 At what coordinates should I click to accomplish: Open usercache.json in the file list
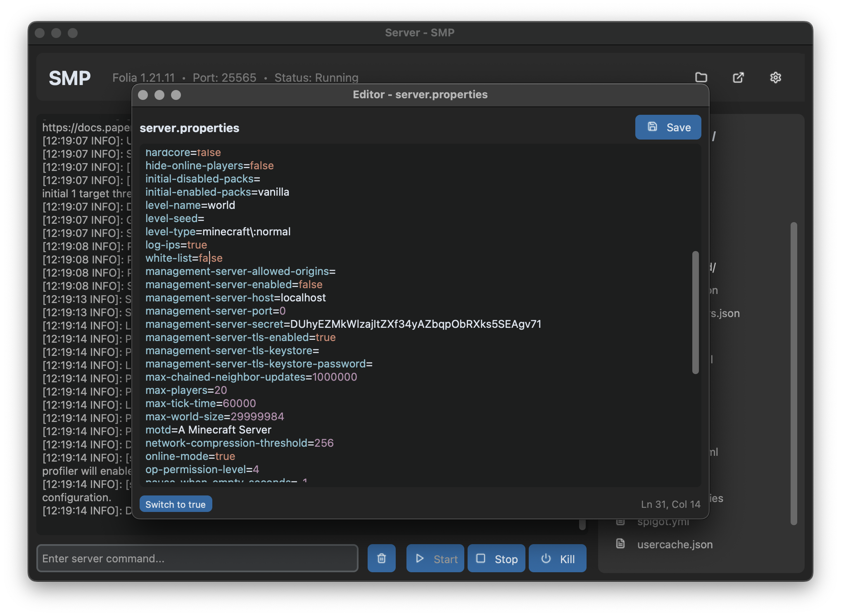pos(675,544)
